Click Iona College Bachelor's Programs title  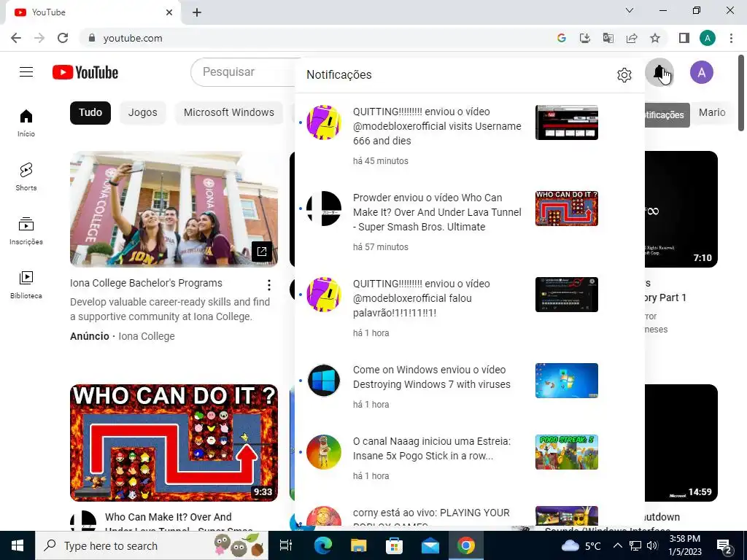(146, 283)
